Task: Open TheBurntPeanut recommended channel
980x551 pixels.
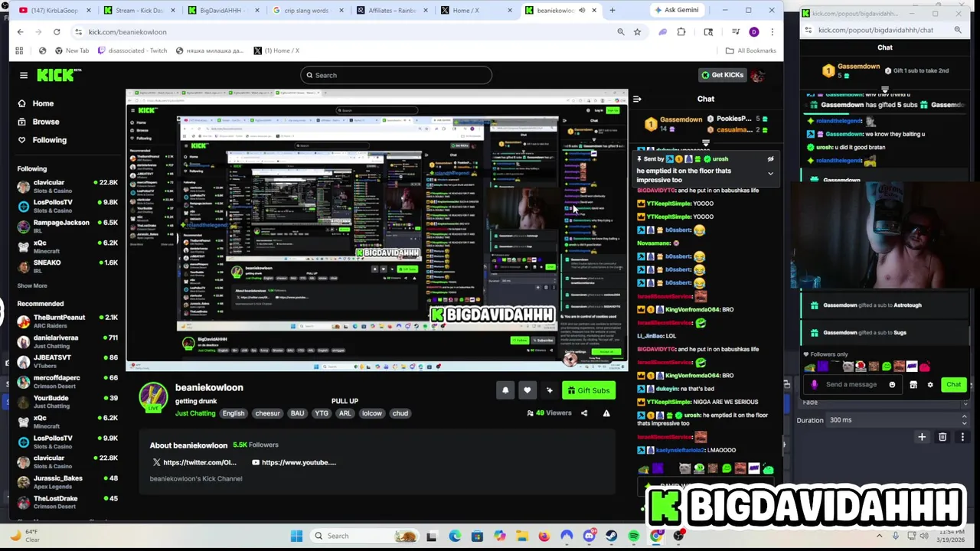Action: tap(67, 321)
